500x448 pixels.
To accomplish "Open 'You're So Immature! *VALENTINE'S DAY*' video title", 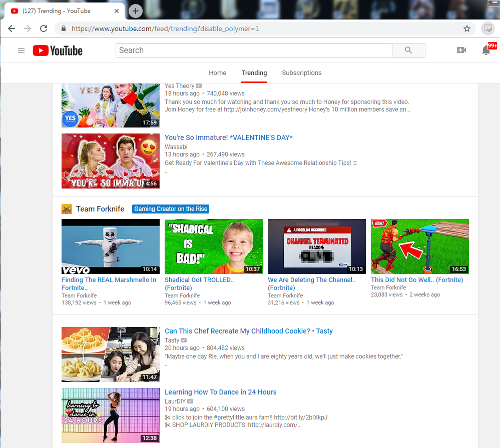I will (228, 137).
